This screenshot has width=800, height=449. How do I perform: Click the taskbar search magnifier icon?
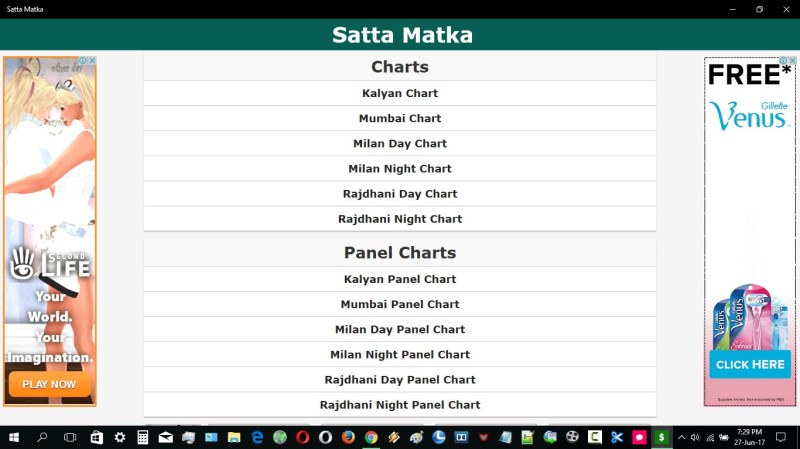[42, 437]
